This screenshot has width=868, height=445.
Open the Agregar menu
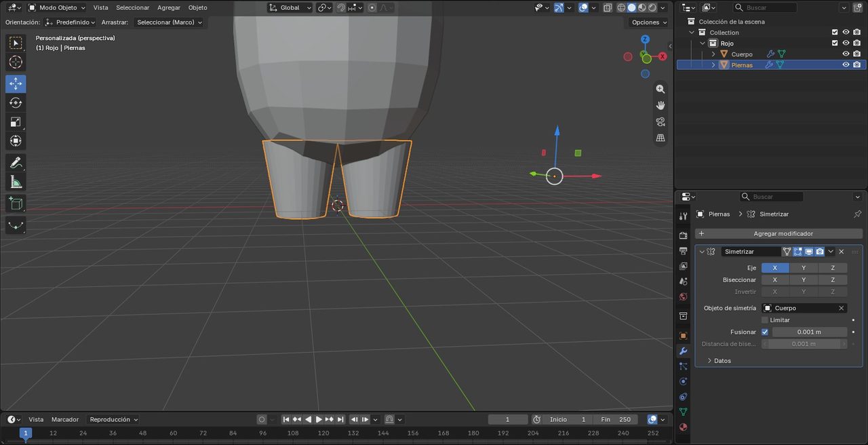click(169, 7)
